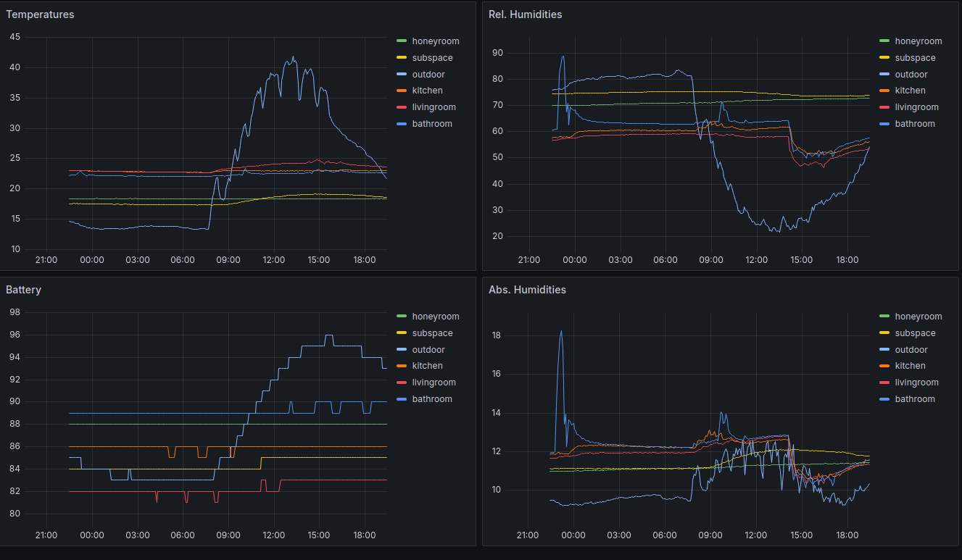
Task: Open the Battery panel title menu
Action: click(x=23, y=290)
